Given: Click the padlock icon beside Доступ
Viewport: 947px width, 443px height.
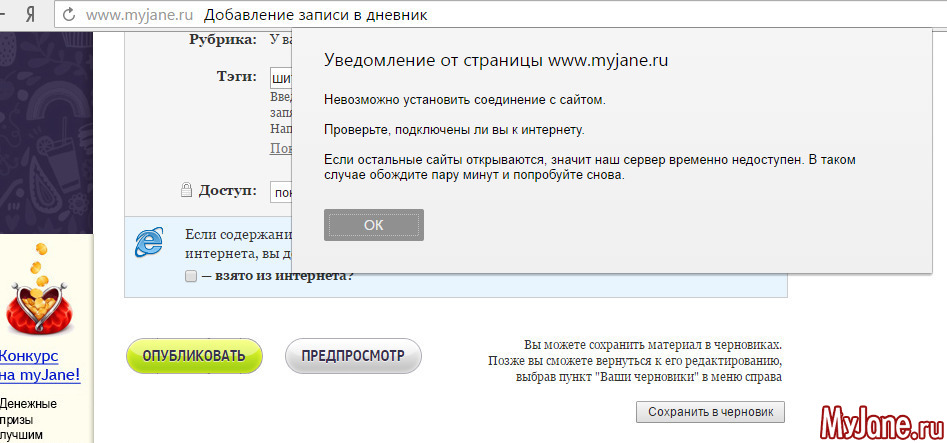Looking at the screenshot, I should click(186, 190).
